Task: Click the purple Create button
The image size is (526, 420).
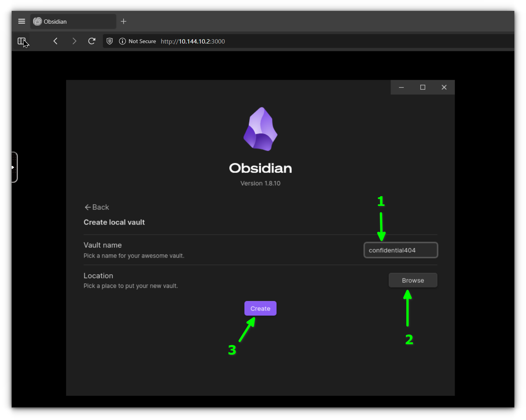Action: (260, 308)
